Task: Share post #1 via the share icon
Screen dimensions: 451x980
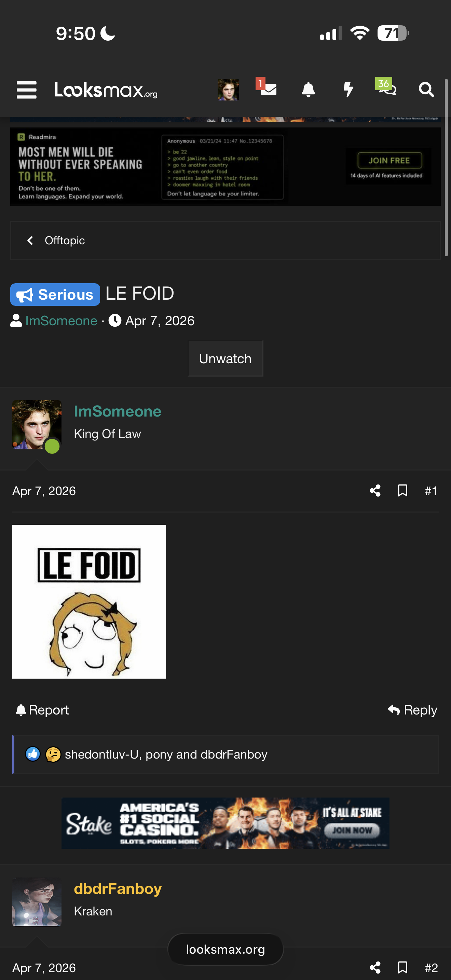Action: click(375, 491)
